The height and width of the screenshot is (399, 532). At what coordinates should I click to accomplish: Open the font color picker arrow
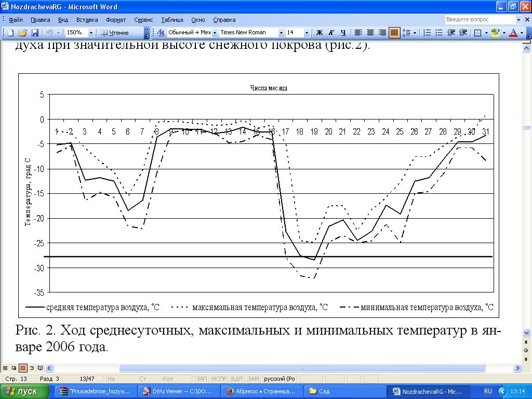pyautogui.click(x=522, y=32)
